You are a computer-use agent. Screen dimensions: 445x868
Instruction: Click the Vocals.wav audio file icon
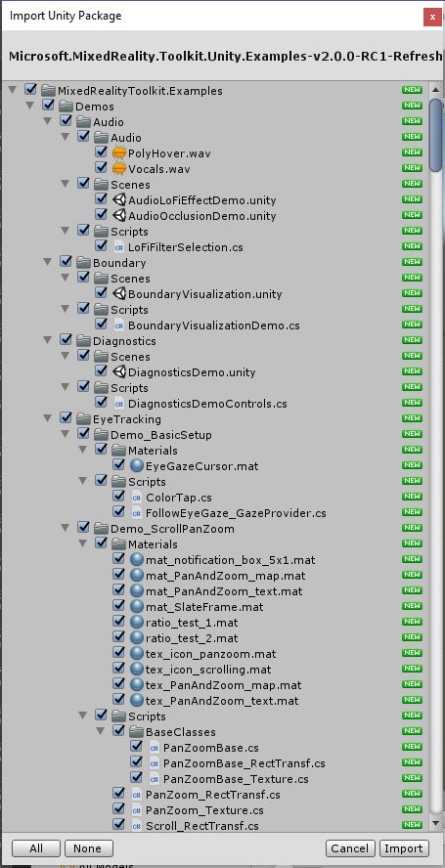[x=118, y=169]
